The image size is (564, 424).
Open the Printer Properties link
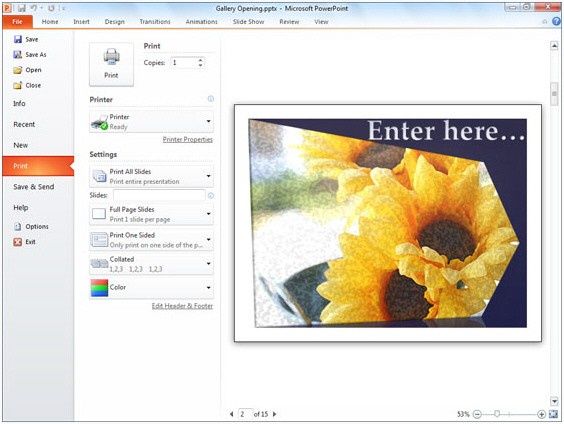(187, 140)
